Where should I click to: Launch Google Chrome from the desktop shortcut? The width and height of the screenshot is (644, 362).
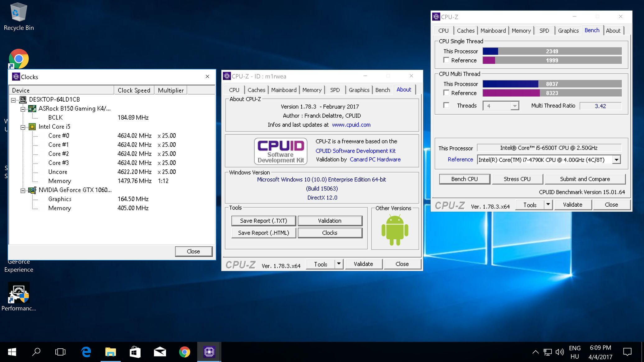(x=19, y=59)
